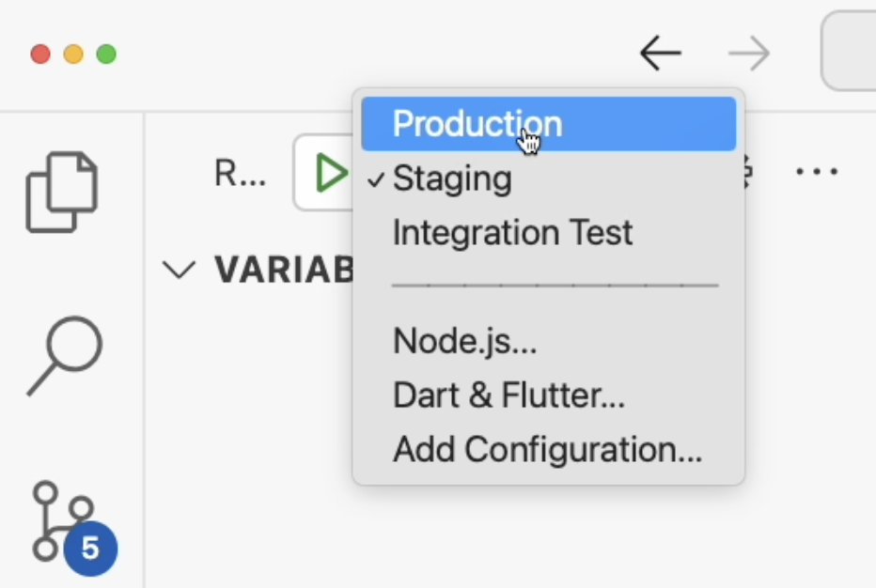This screenshot has width=876, height=588.
Task: Maximize the window with the green button
Action: click(106, 54)
